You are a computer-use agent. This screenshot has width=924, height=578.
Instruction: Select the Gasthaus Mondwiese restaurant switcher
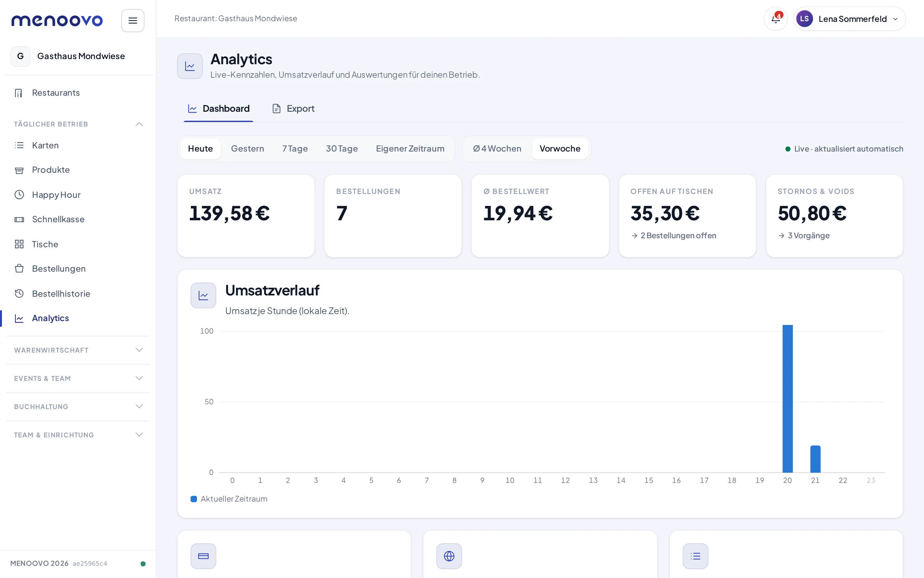[x=78, y=56]
